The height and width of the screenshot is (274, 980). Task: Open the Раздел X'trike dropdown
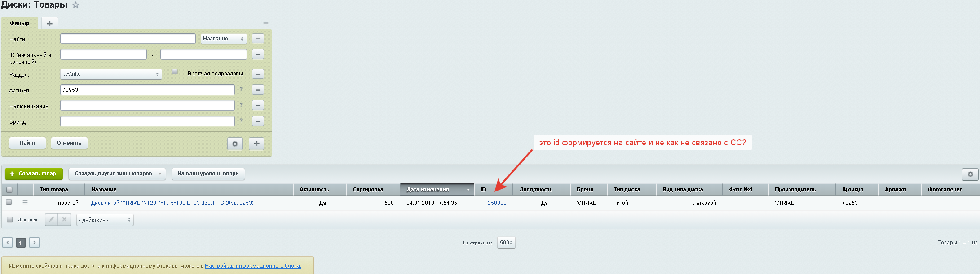(x=111, y=74)
